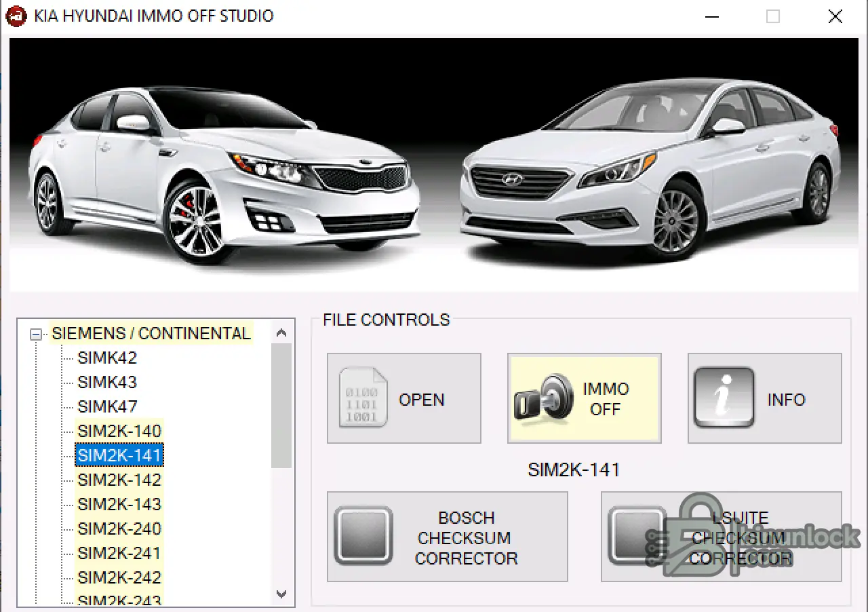Screen dimensions: 868x612
Task: Collapse the SIEMENS / CONTINENTAL tree node
Action: pyautogui.click(x=35, y=334)
